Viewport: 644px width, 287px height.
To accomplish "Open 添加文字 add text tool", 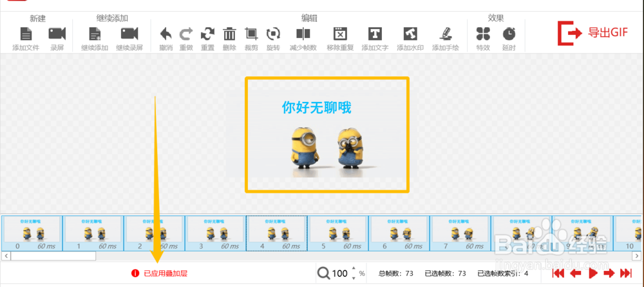I will coord(375,34).
